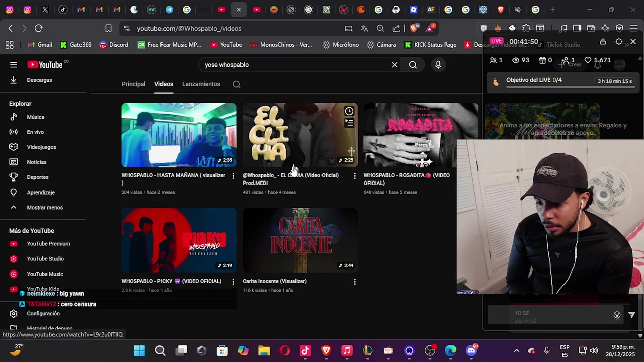Open the Windows Start menu

click(x=139, y=351)
